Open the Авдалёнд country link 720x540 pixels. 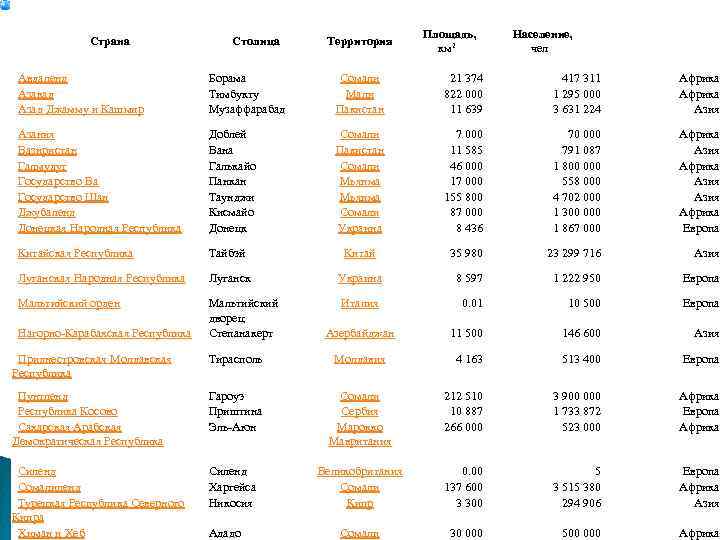[43, 79]
